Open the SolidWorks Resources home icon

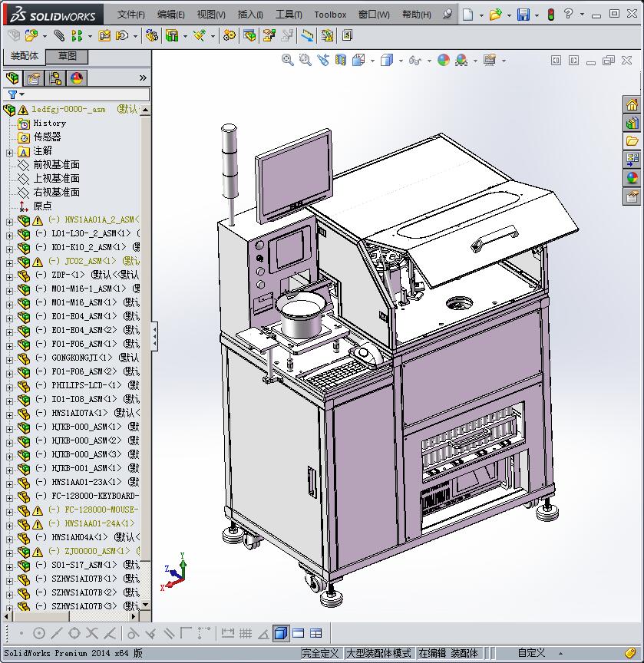(x=632, y=104)
